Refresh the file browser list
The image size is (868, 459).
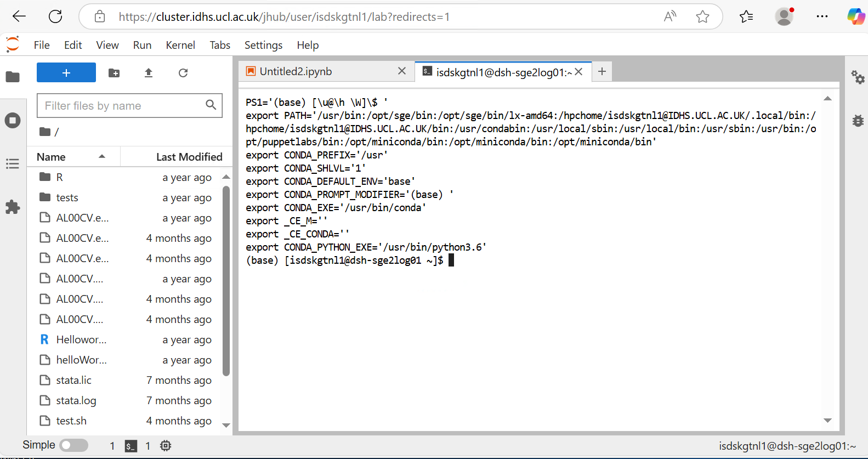pos(183,73)
